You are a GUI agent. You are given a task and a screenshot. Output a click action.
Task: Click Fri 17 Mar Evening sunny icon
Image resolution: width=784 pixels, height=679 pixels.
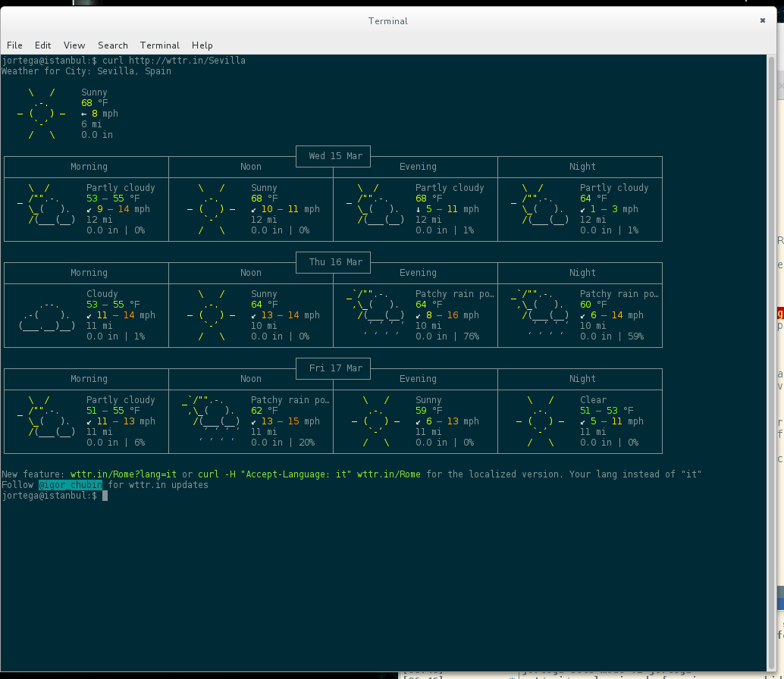click(375, 421)
